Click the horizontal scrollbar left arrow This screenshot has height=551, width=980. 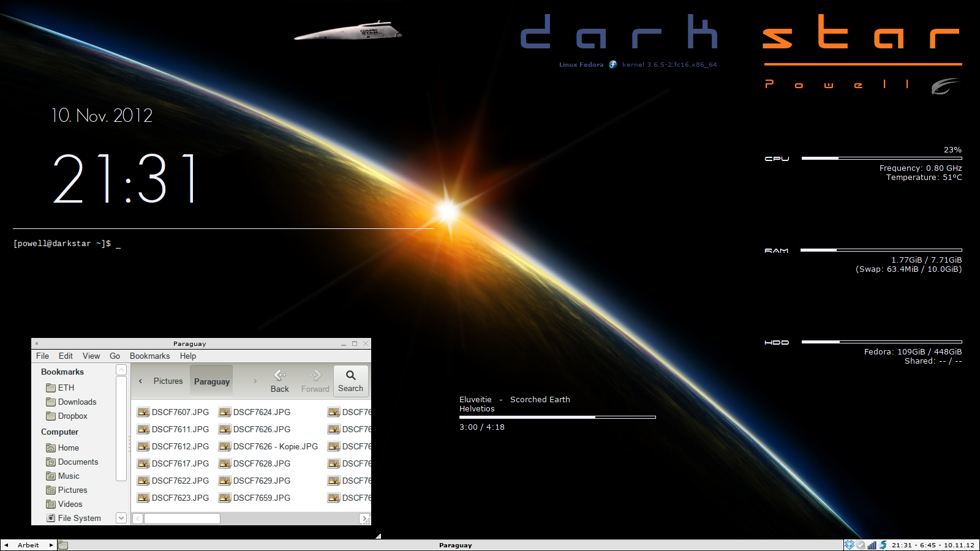pyautogui.click(x=138, y=519)
